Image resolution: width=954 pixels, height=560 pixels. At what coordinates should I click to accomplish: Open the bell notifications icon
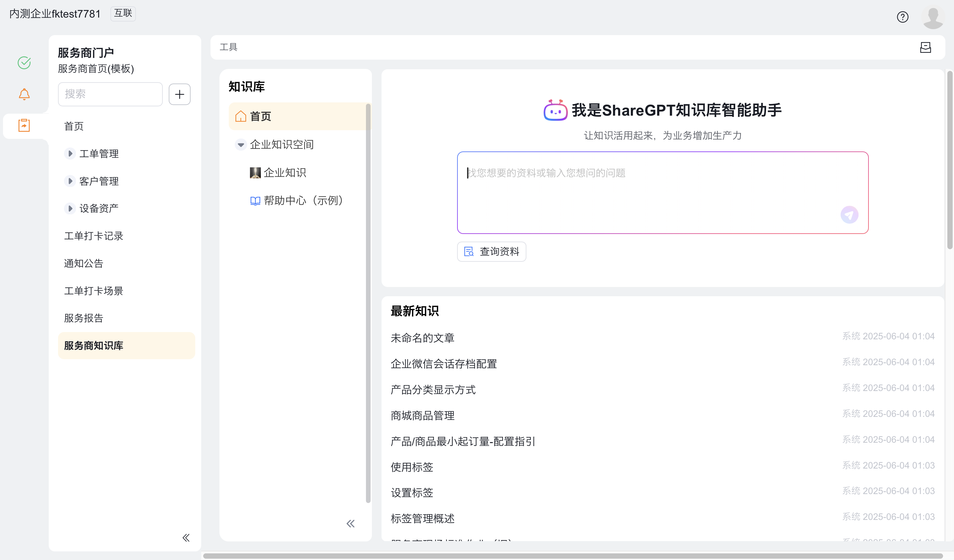[24, 94]
